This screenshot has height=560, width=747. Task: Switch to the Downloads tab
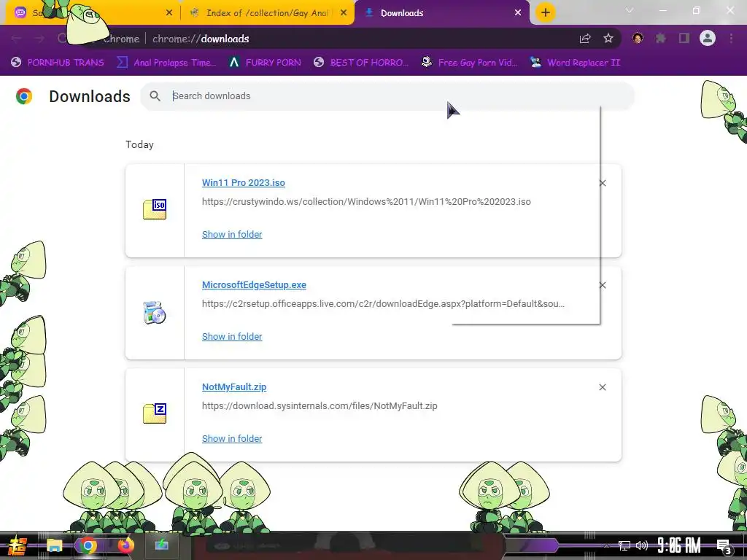[442, 13]
